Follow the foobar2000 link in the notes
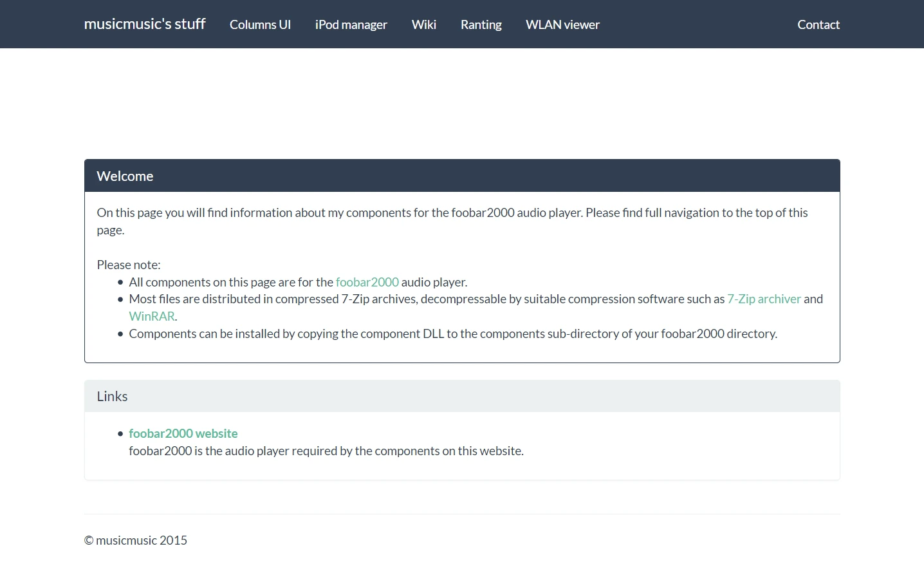 point(367,282)
